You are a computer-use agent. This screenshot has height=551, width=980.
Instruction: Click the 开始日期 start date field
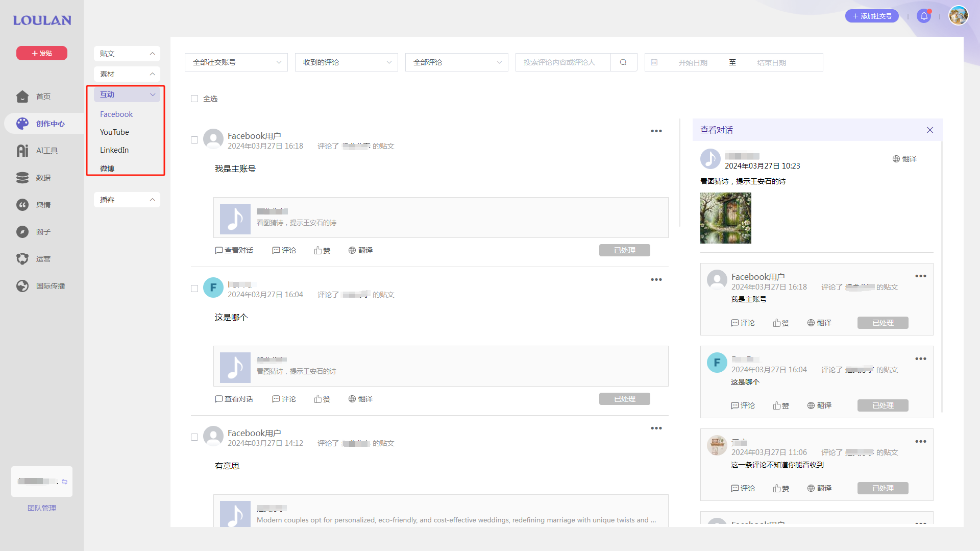[693, 63]
